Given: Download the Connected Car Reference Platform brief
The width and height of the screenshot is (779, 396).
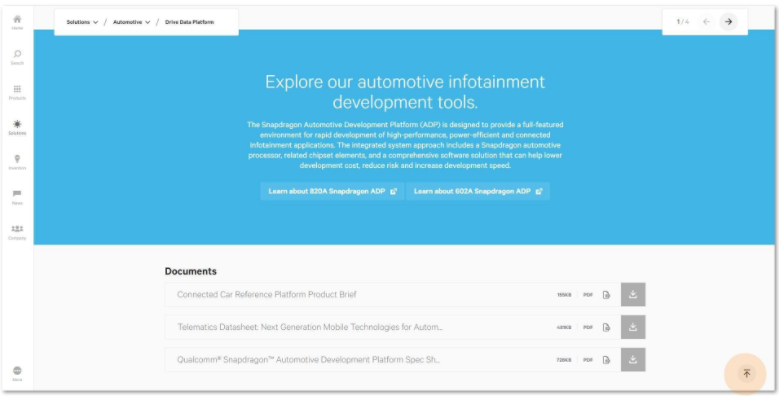Looking at the screenshot, I should coord(633,295).
